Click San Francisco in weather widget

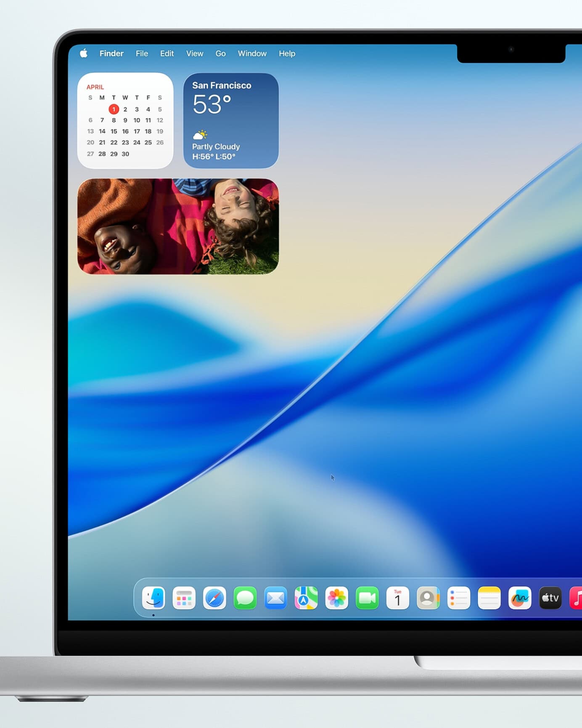(222, 85)
